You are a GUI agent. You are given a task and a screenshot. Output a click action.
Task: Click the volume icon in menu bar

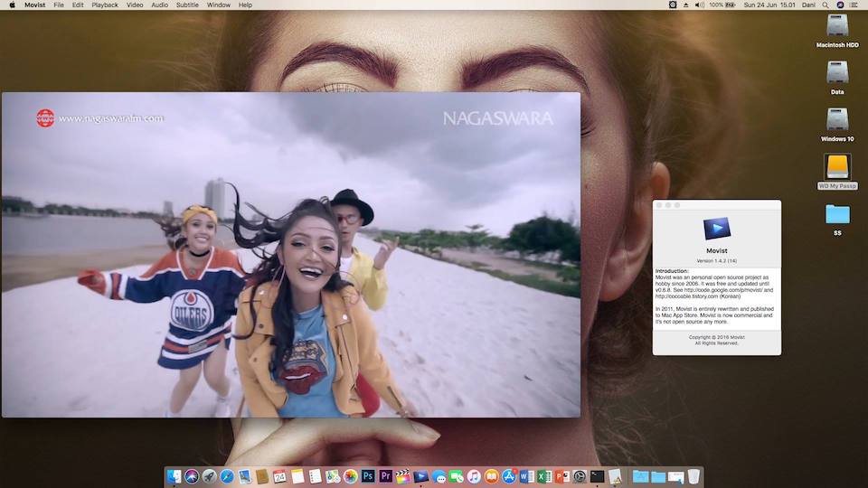tap(700, 5)
